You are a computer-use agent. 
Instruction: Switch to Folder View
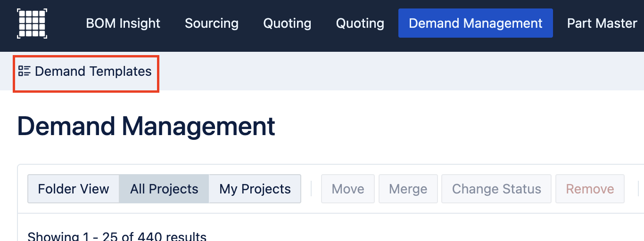coord(74,189)
